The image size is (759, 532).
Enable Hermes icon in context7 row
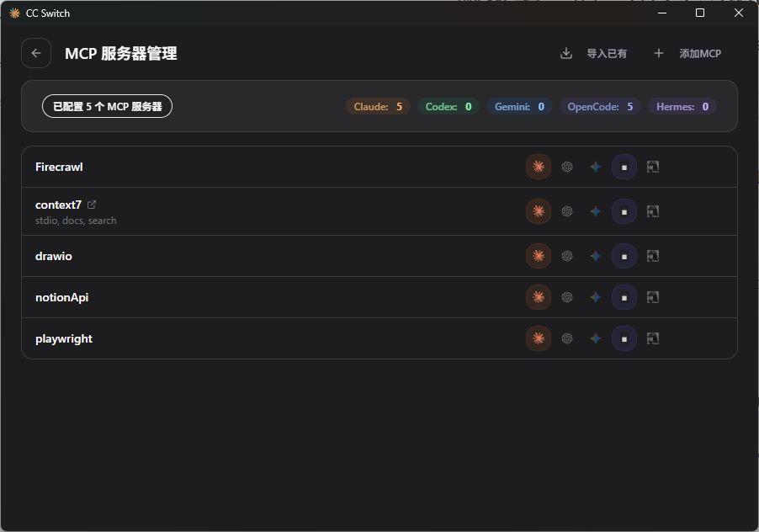652,211
